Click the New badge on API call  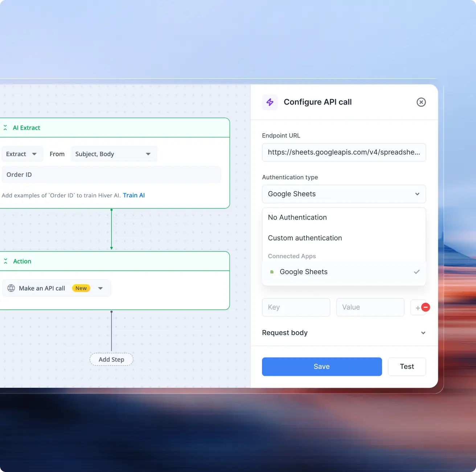[x=81, y=288]
